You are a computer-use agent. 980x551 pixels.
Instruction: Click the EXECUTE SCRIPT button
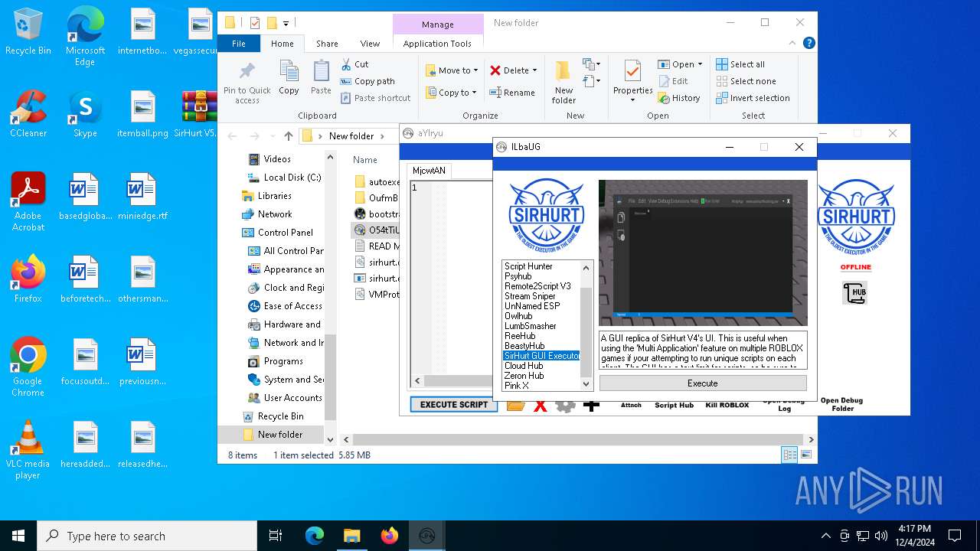[454, 405]
